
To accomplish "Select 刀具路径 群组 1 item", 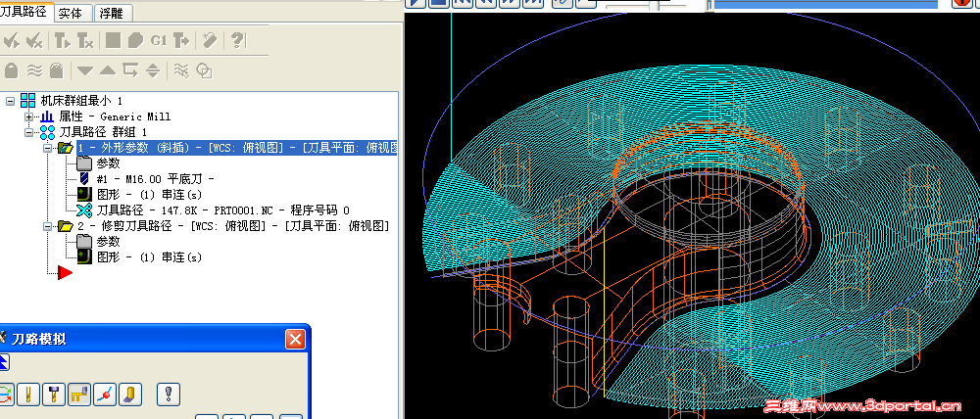I will (x=103, y=132).
